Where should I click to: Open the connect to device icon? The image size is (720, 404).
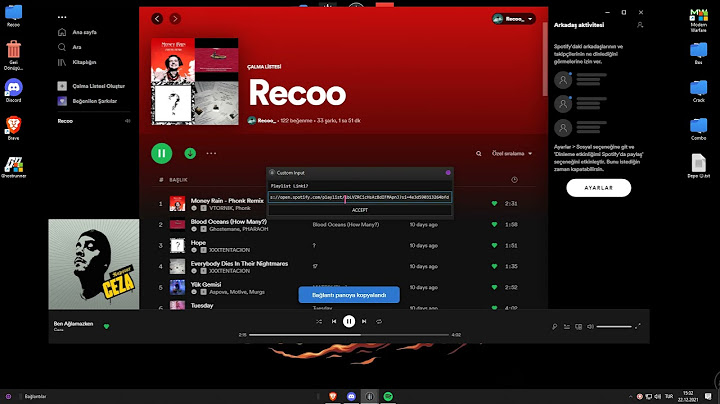click(579, 326)
